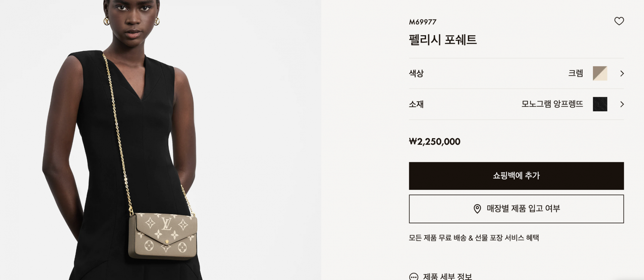Click the free shipping and gift wrapping notice

474,238
